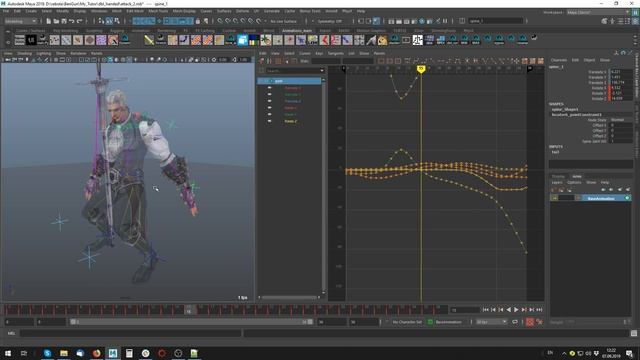Open a scene using the folder icon
Image resolution: width=640 pixels, height=360 pixels.
tap(56, 21)
